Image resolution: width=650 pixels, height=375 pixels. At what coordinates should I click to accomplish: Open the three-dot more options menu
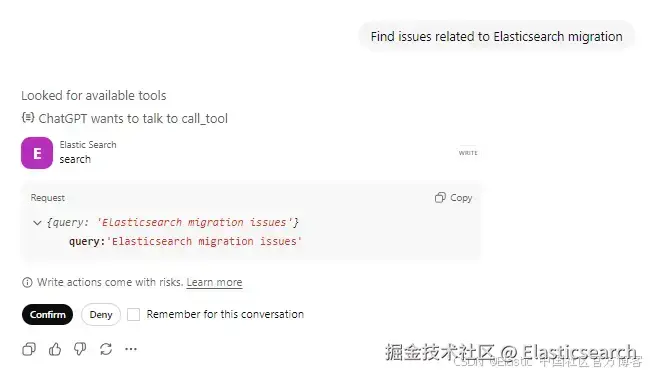131,349
